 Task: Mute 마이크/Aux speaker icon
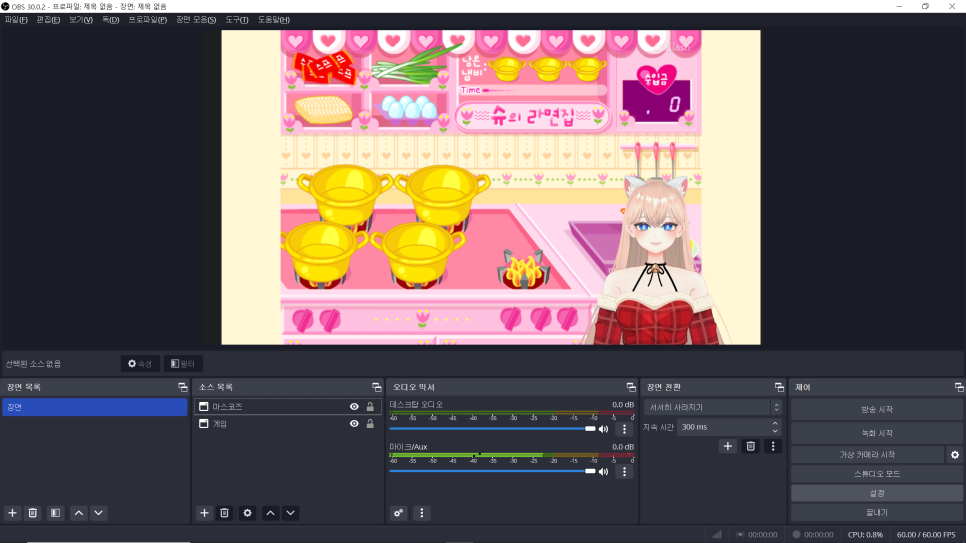click(604, 472)
